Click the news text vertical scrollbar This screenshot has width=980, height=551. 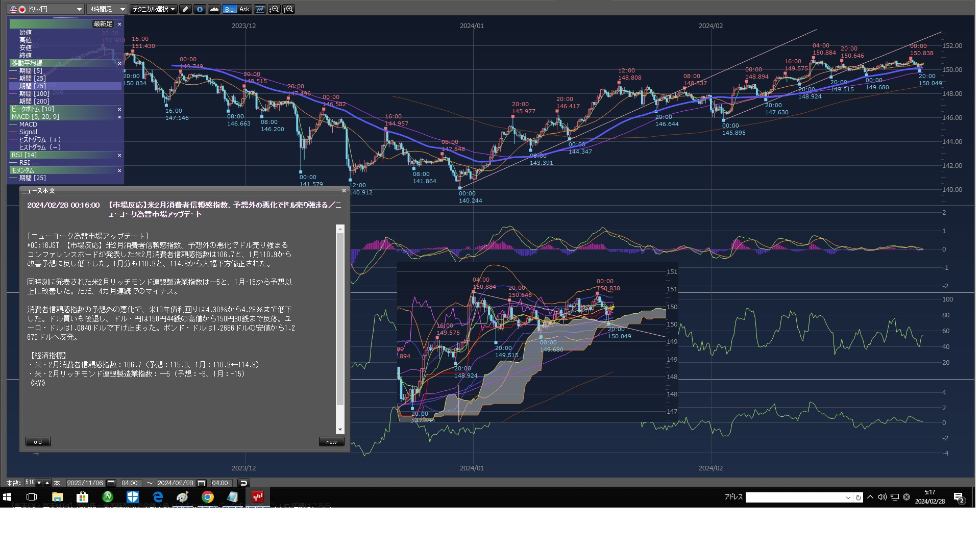(340, 318)
